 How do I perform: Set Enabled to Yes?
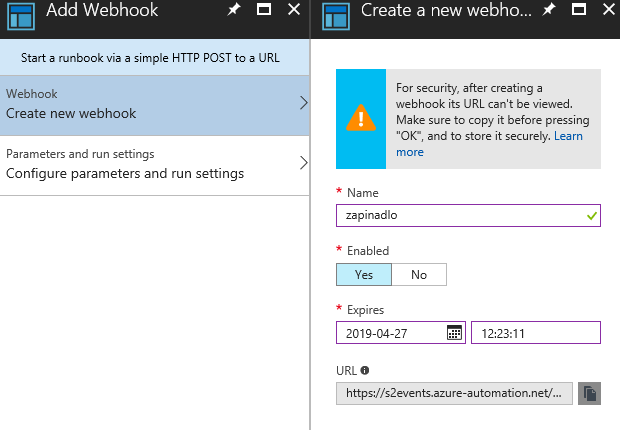pyautogui.click(x=364, y=275)
